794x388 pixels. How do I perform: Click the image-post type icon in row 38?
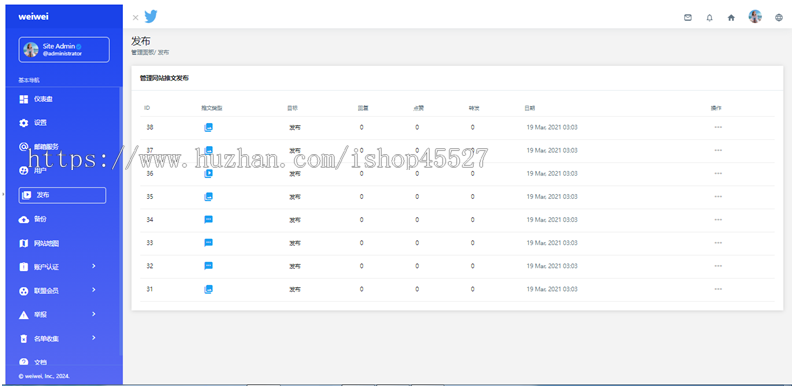pyautogui.click(x=208, y=127)
